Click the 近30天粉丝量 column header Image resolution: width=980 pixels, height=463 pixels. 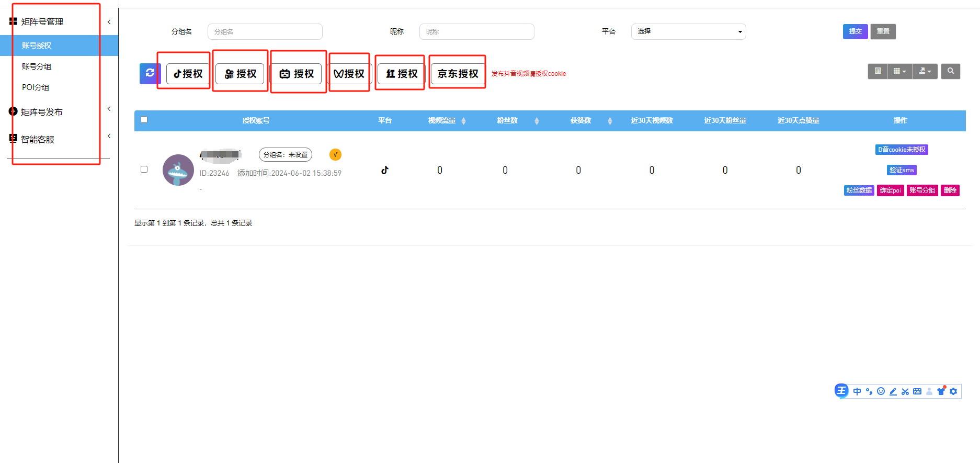pyautogui.click(x=725, y=120)
